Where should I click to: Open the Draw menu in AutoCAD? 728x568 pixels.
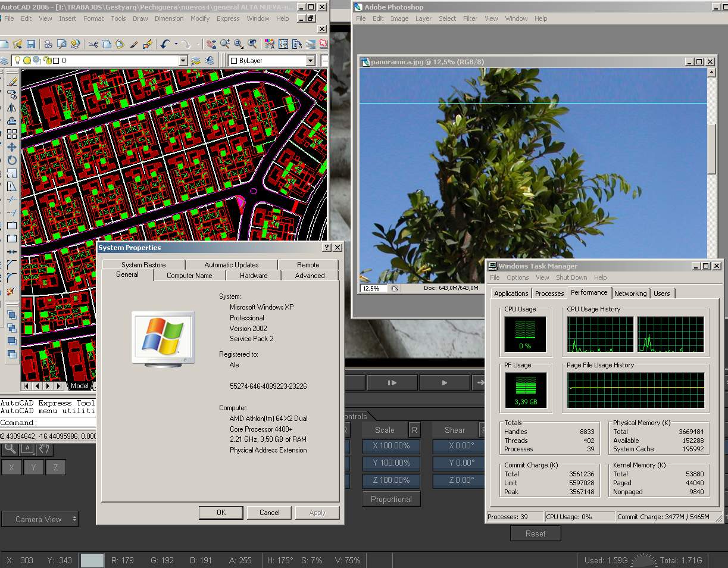(140, 18)
